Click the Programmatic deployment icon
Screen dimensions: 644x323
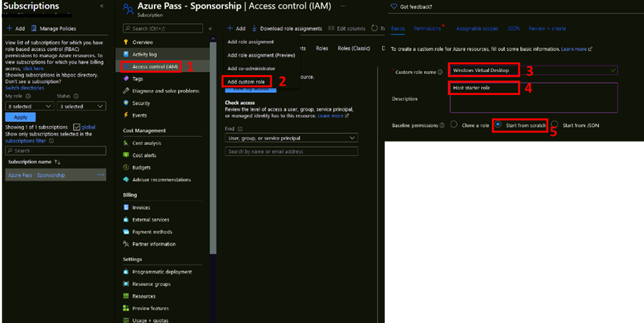click(126, 271)
